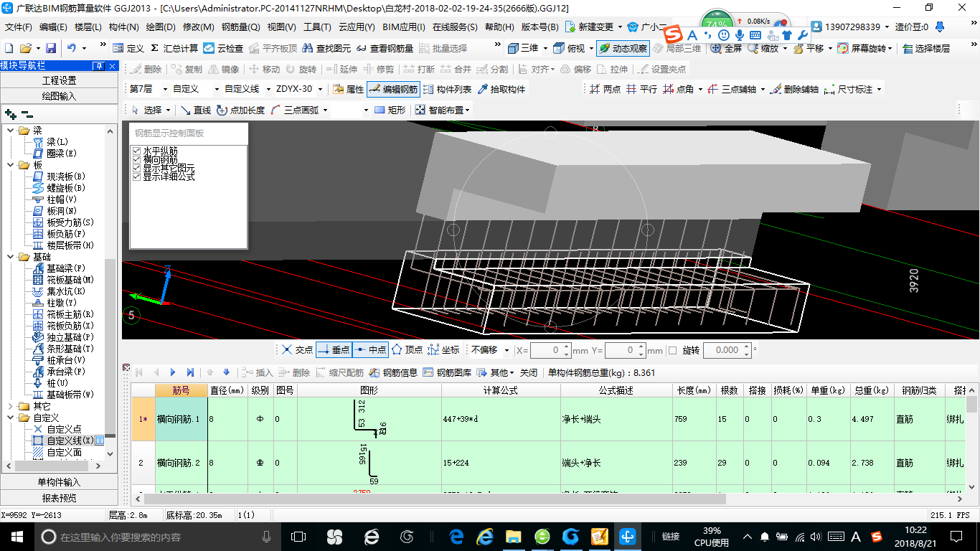The image size is (980, 551).
Task: Open the 视图(V) menu
Action: point(281,27)
